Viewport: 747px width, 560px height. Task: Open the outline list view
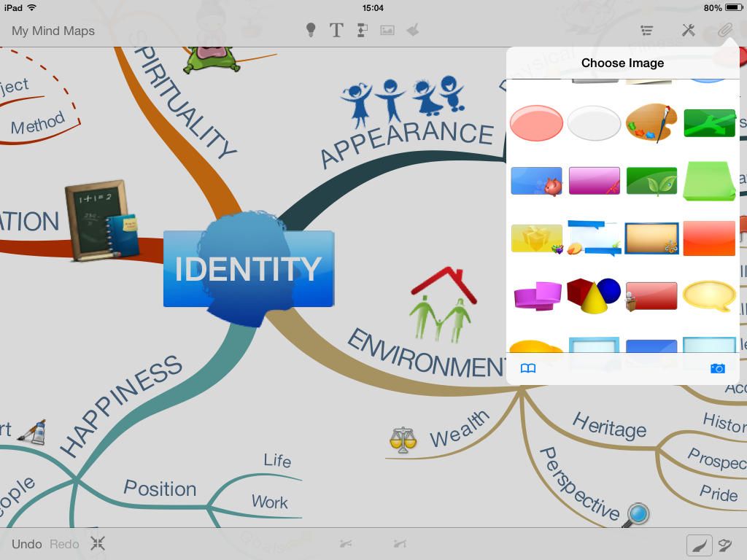pos(646,30)
